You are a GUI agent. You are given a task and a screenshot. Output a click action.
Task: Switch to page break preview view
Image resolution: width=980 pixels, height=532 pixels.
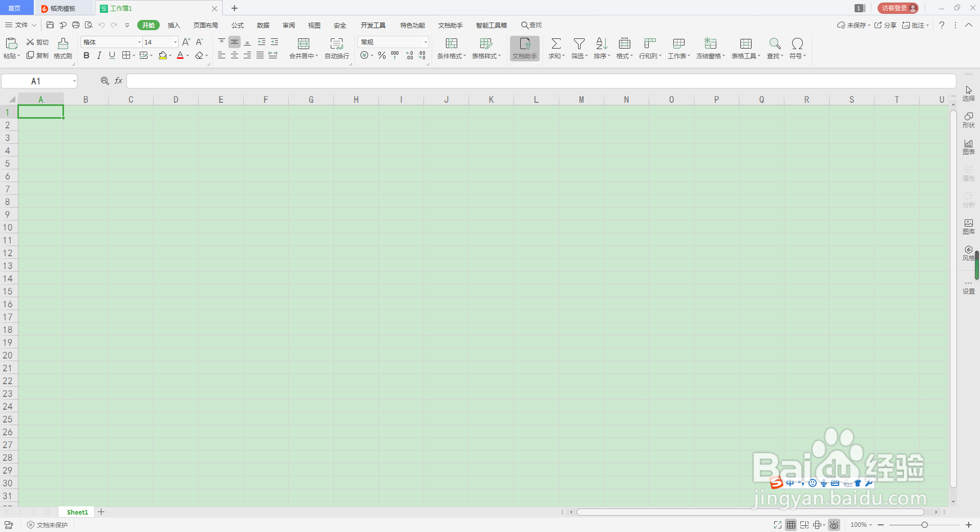coord(804,525)
